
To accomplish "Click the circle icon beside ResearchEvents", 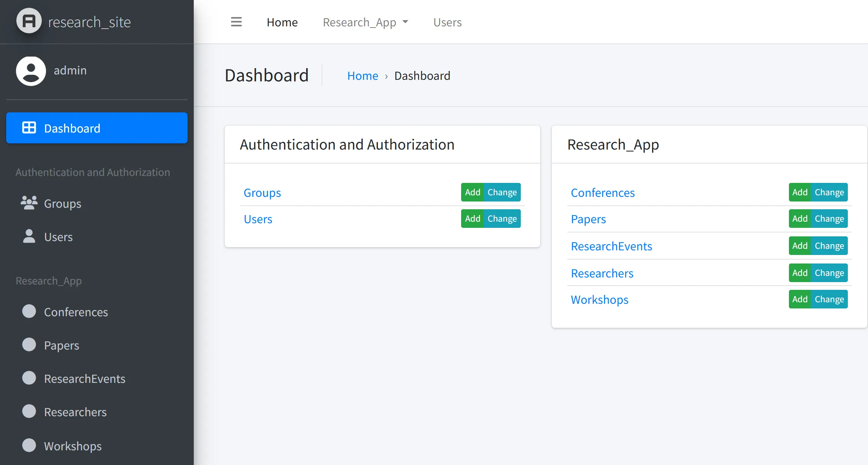I will [x=29, y=378].
